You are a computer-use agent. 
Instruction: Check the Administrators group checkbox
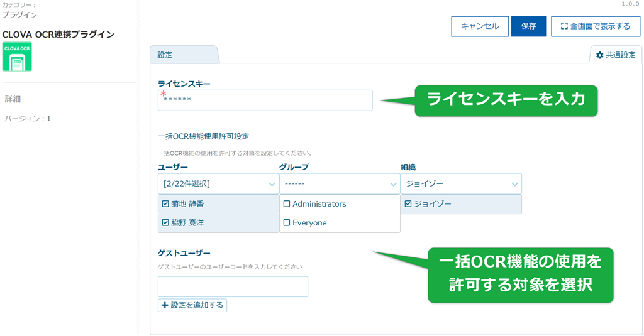(287, 204)
